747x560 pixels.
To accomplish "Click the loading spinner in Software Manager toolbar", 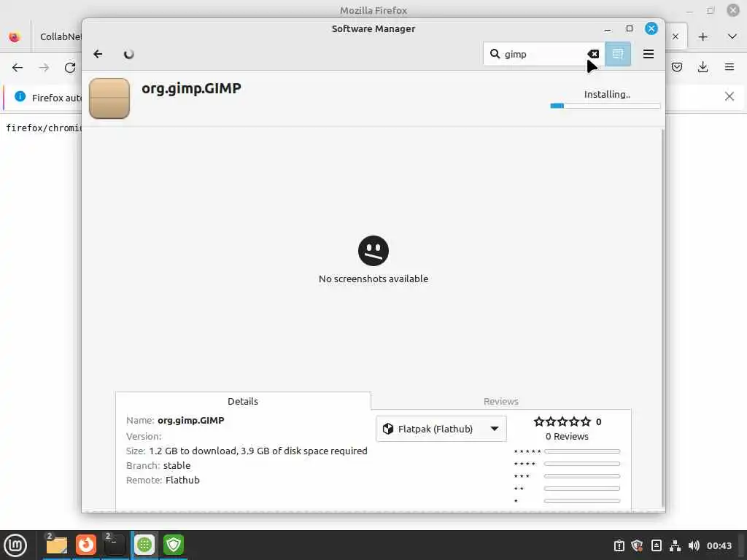I will 128,54.
